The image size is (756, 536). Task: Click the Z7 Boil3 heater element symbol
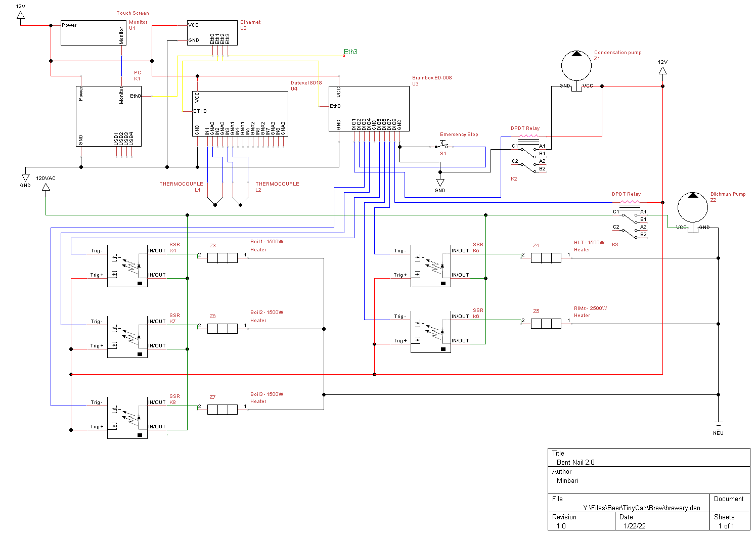(223, 410)
